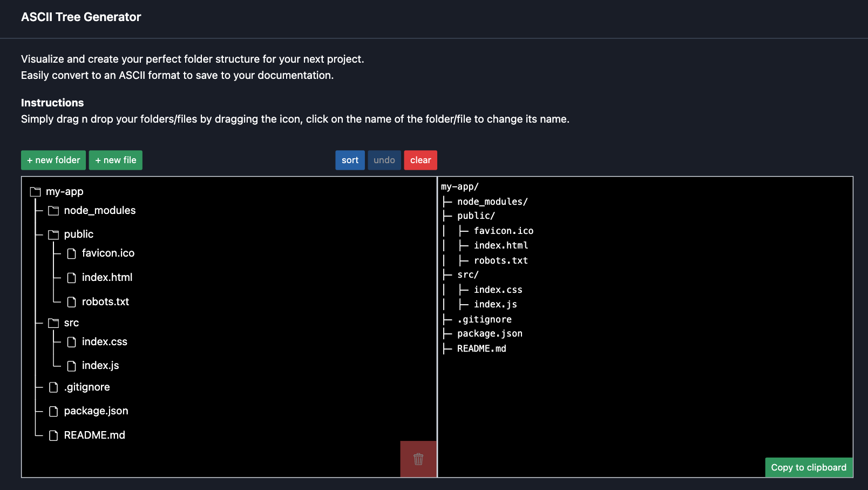Click the index.js file icon
Image resolution: width=868 pixels, height=490 pixels.
point(71,366)
